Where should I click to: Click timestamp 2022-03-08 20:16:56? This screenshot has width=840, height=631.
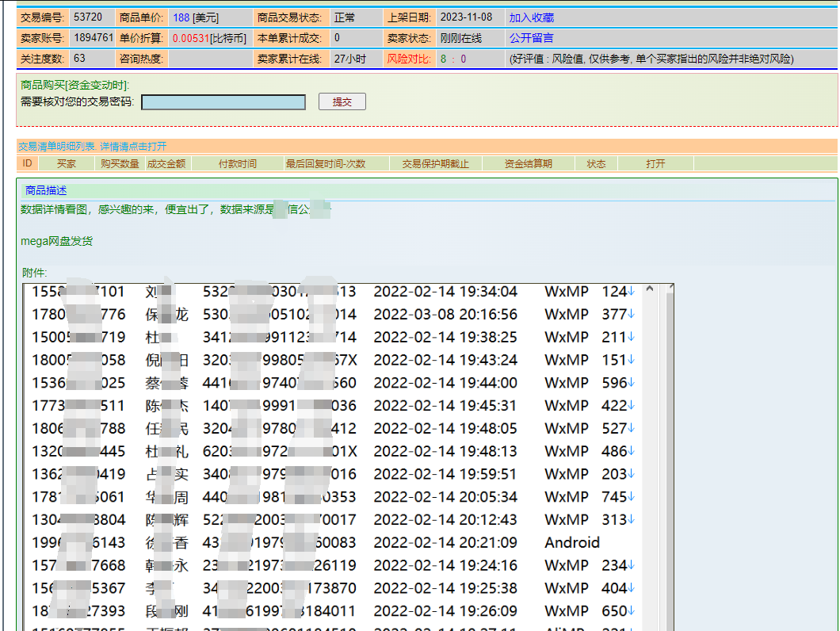click(x=445, y=315)
